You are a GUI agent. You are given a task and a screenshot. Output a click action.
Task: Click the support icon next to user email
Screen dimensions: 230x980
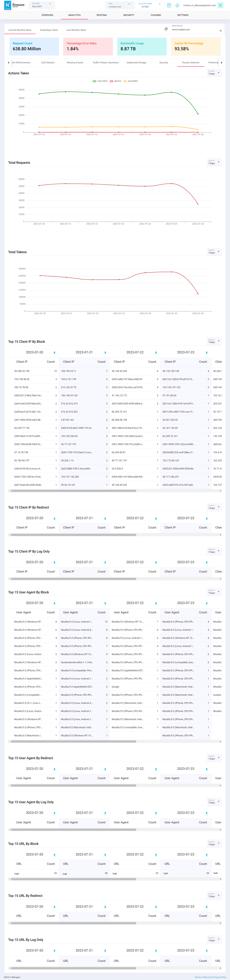tap(177, 5)
